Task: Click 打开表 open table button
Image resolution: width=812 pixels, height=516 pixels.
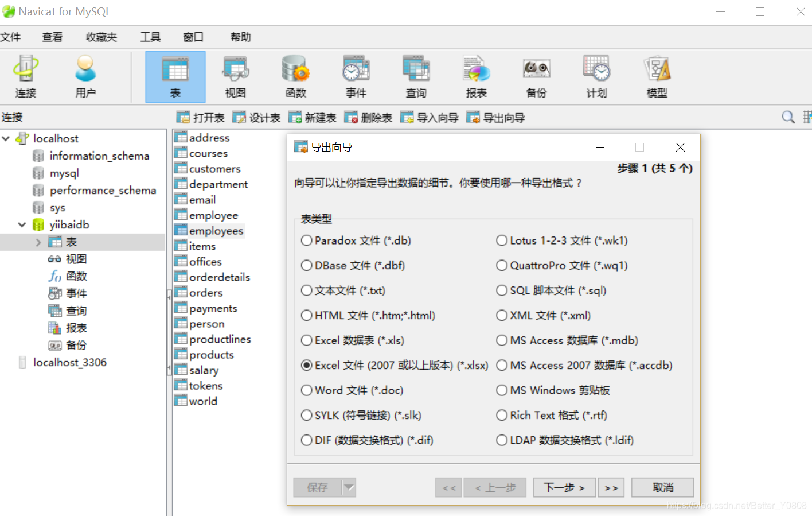Action: pos(200,118)
